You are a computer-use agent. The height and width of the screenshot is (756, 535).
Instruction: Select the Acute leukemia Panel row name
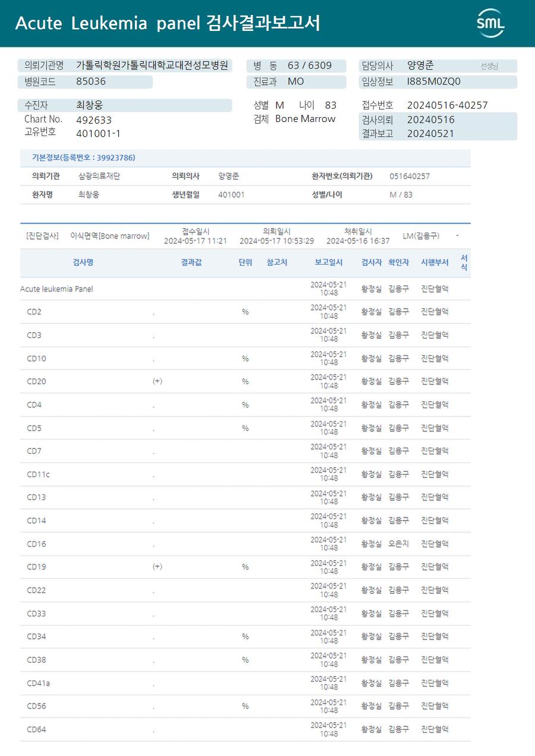coord(56,289)
